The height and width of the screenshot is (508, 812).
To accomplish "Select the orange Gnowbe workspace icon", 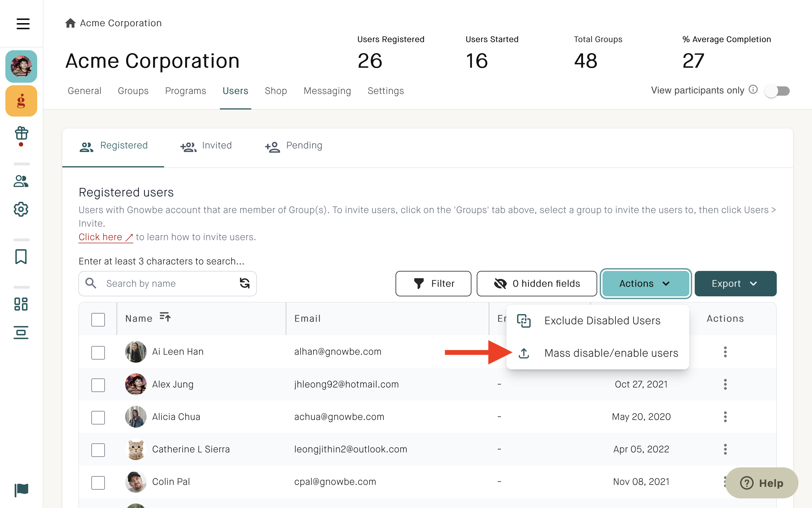I will 21,101.
